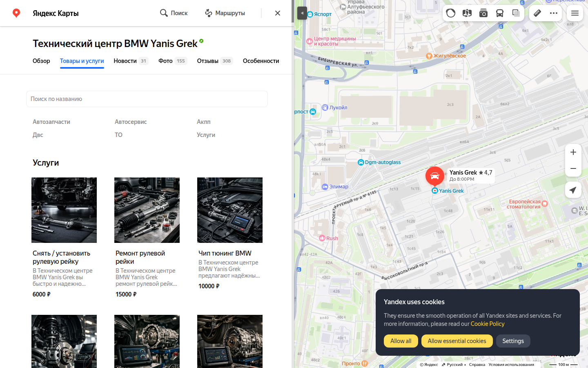This screenshot has height=368, width=588.
Task: Open the Отзывы reviews tab
Action: (215, 61)
